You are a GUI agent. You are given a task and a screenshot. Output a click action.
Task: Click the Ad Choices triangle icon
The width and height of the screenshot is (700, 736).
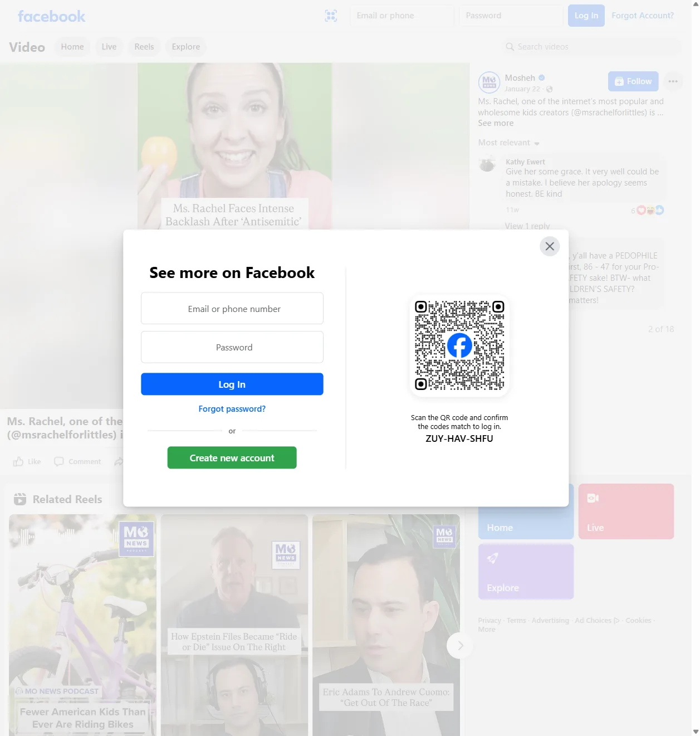616,621
